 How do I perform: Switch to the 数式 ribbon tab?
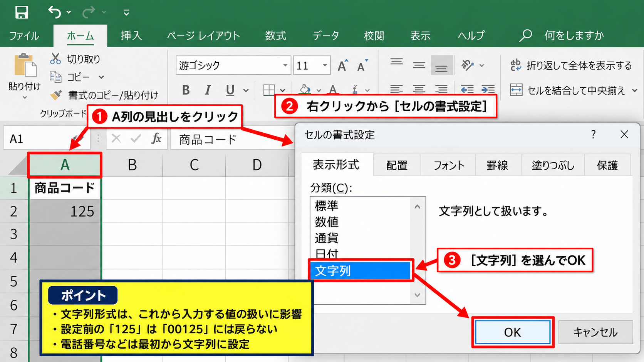pyautogui.click(x=275, y=36)
